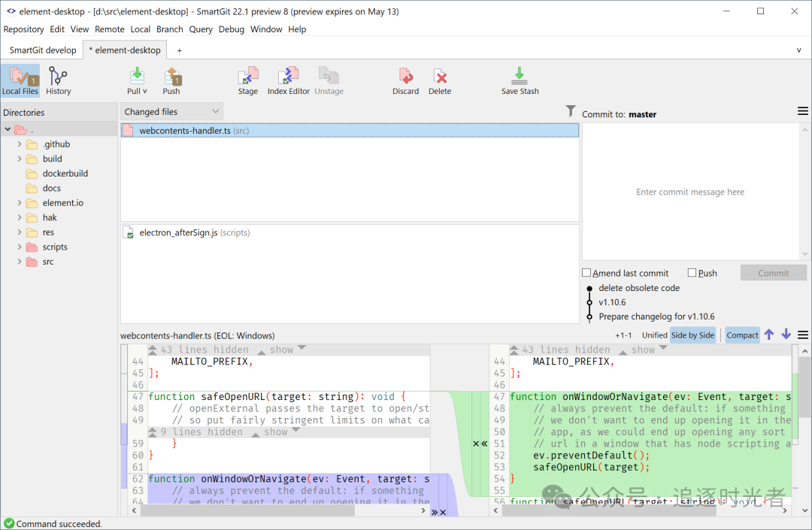This screenshot has width=812, height=530.
Task: Switch the diff to Unified view
Action: 655,335
